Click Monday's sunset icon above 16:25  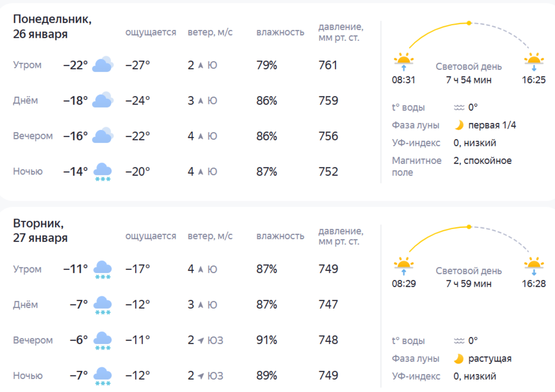(533, 61)
